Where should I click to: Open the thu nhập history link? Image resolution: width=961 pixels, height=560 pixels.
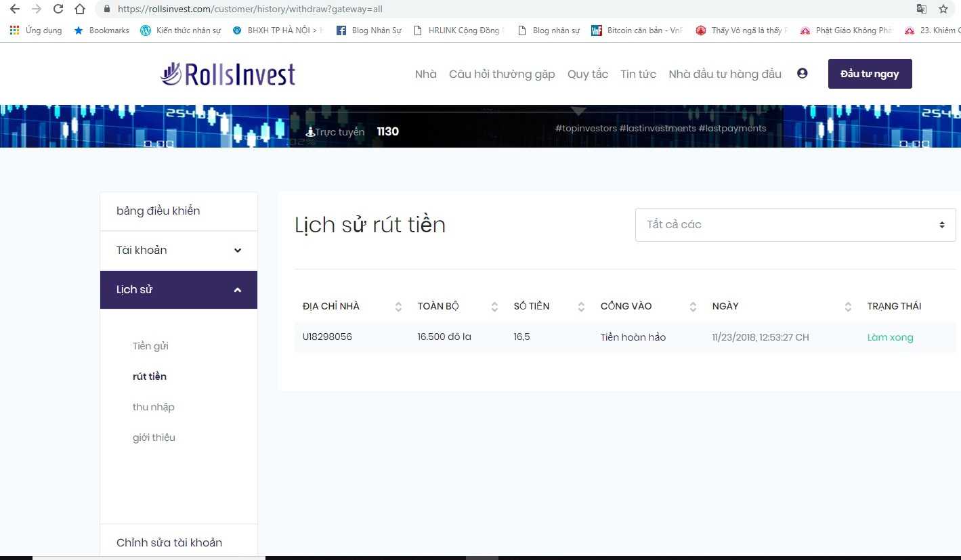click(x=153, y=407)
